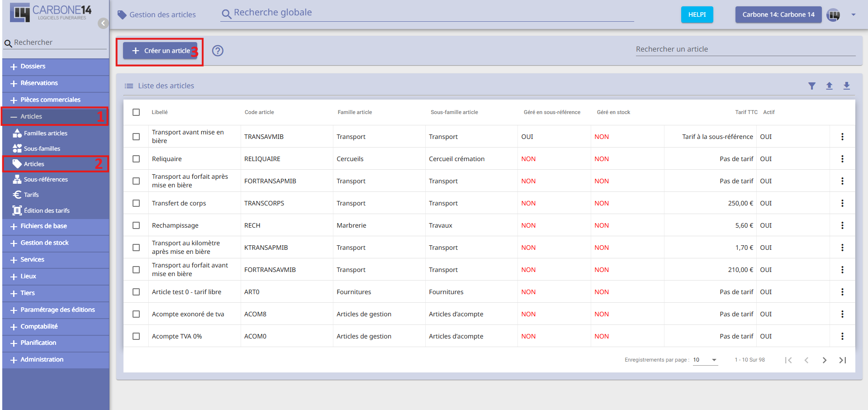This screenshot has height=410, width=868.
Task: Open the Familles articles submenu item
Action: (56, 133)
